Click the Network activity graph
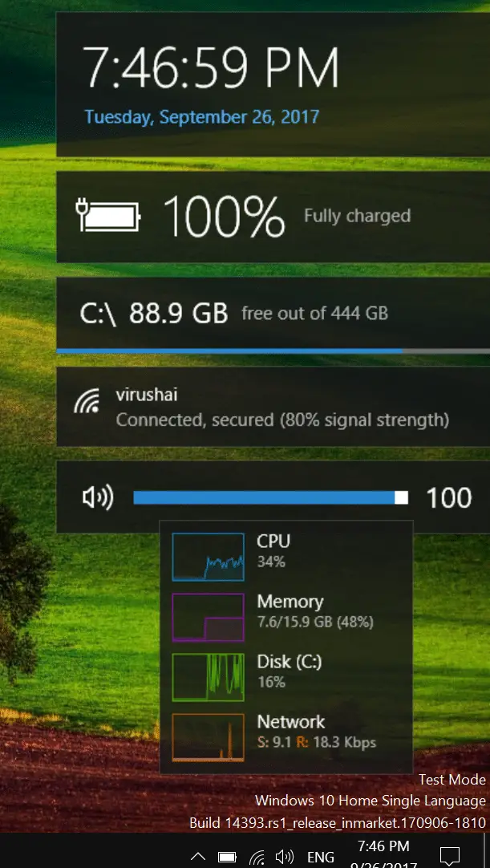The height and width of the screenshot is (868, 490). [x=209, y=737]
